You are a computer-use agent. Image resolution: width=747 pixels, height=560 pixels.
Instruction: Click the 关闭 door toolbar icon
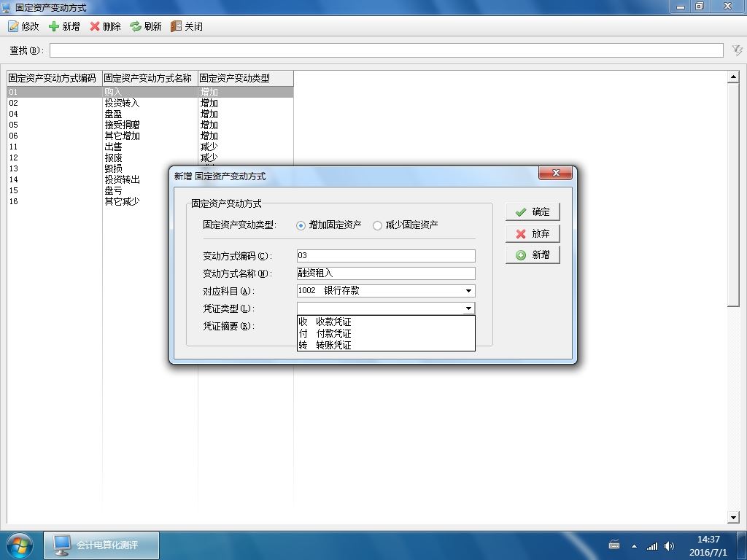point(177,26)
